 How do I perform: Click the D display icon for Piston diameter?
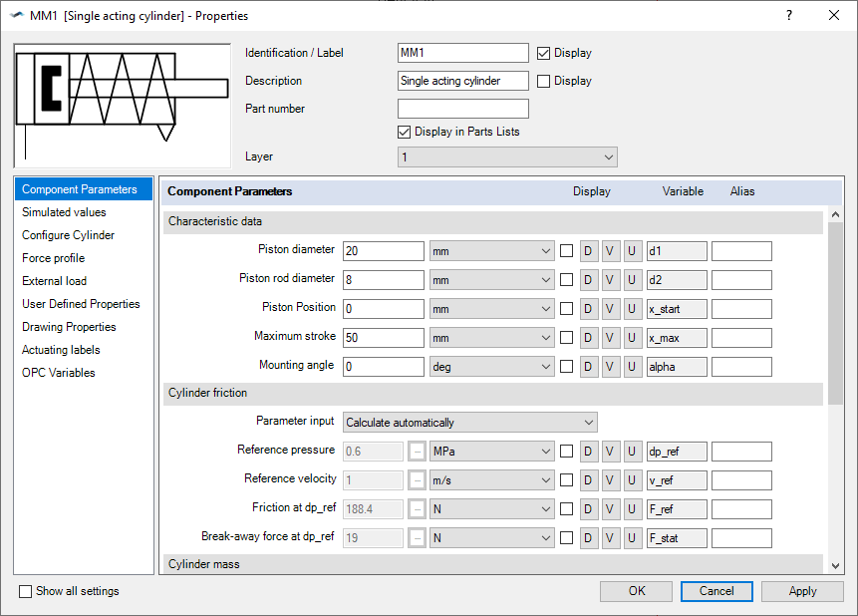[588, 250]
